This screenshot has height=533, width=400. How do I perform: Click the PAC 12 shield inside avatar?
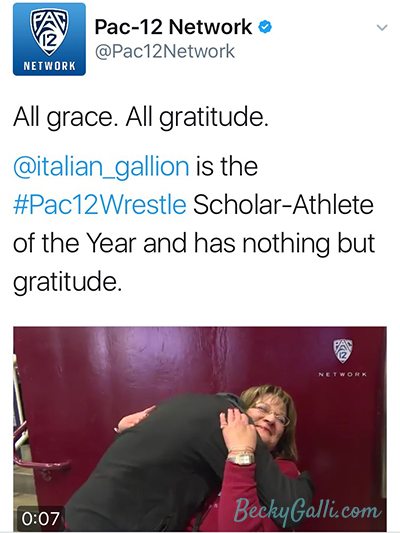pyautogui.click(x=49, y=32)
